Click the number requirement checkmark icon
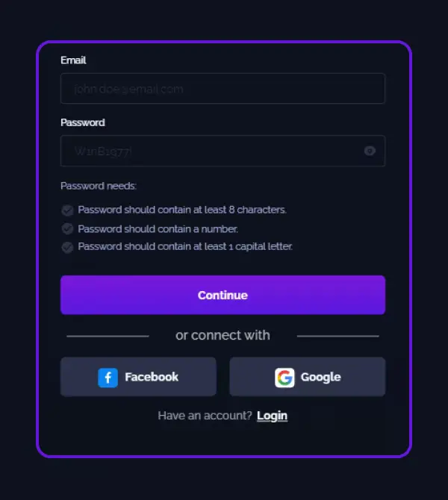This screenshot has height=500, width=448. click(67, 229)
